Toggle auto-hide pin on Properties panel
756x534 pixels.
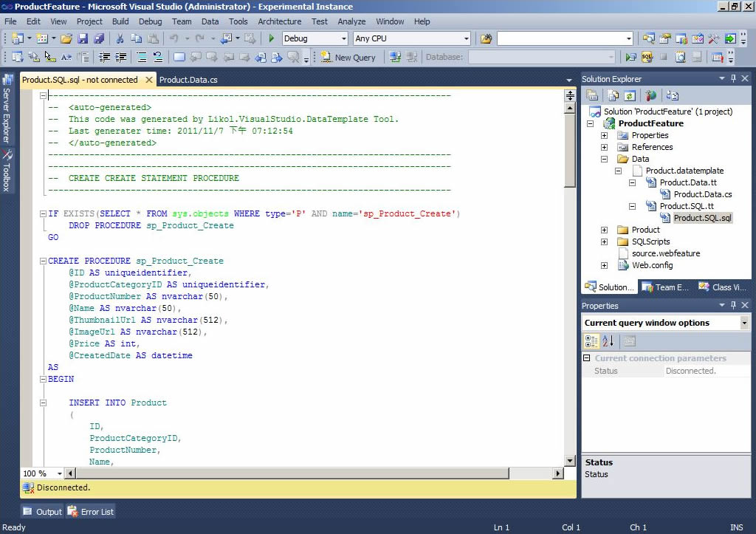point(733,305)
